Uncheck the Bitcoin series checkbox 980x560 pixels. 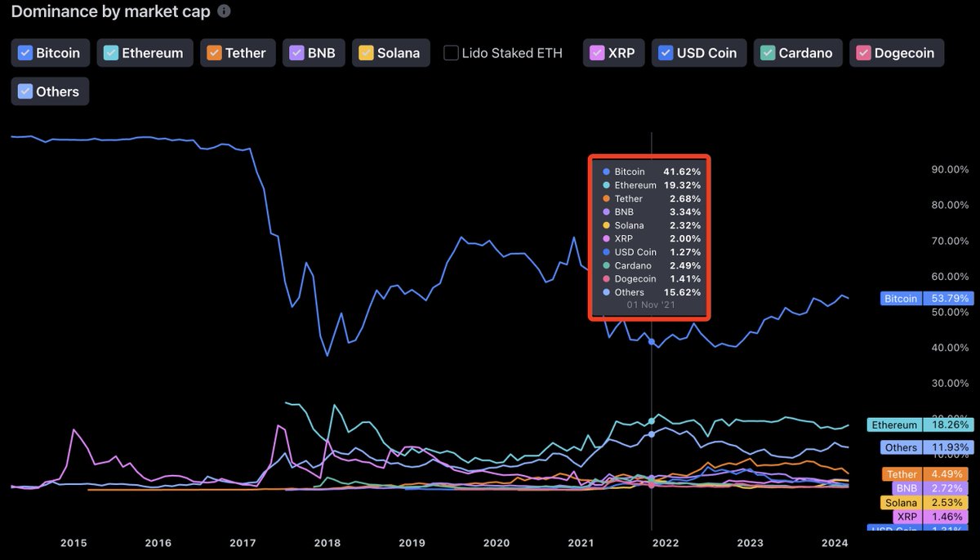coord(25,53)
